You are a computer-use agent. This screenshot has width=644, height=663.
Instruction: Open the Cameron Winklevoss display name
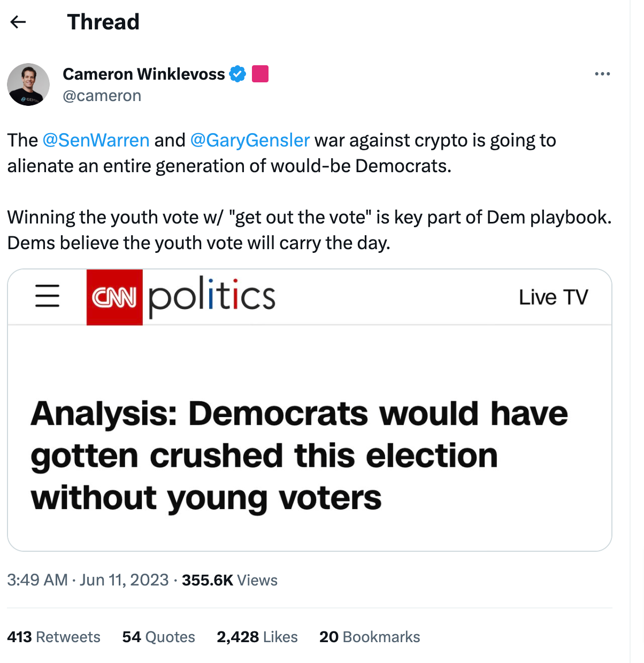143,74
